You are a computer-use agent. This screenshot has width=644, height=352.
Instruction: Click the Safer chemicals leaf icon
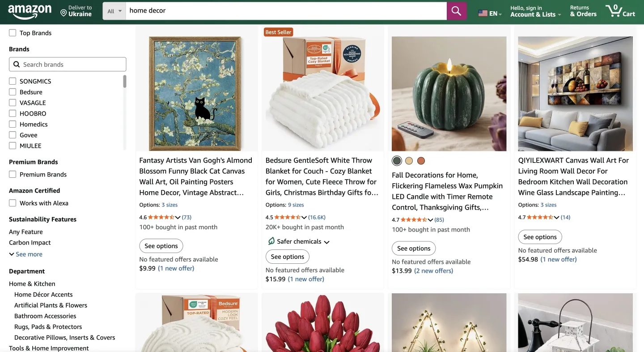coord(272,241)
